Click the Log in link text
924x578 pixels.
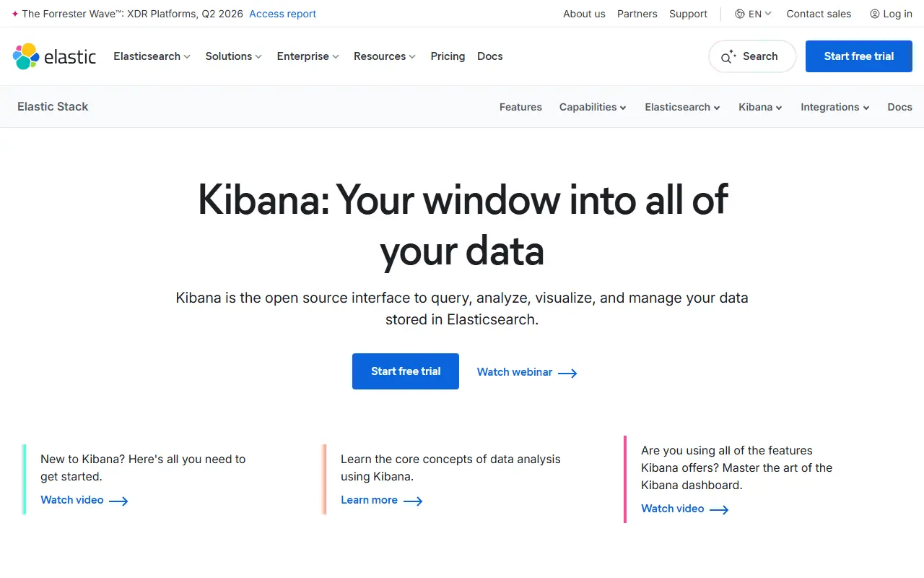(x=897, y=14)
